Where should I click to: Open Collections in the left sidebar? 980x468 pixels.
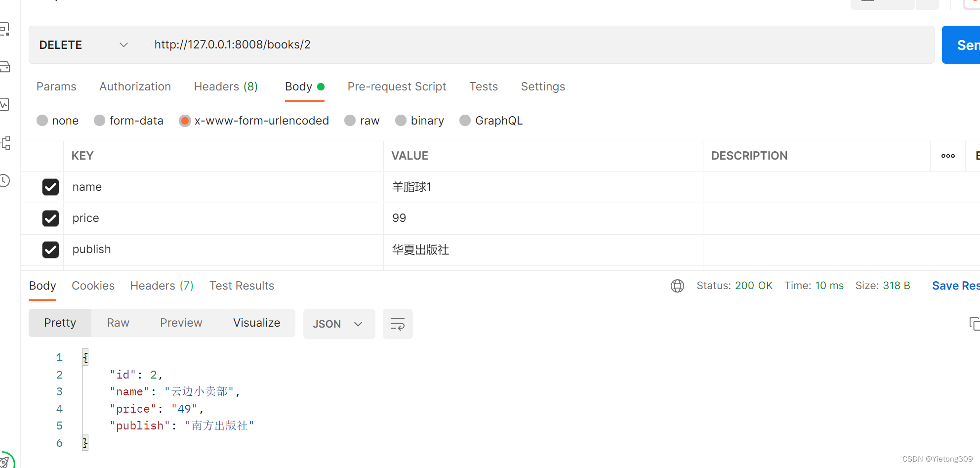pyautogui.click(x=5, y=29)
